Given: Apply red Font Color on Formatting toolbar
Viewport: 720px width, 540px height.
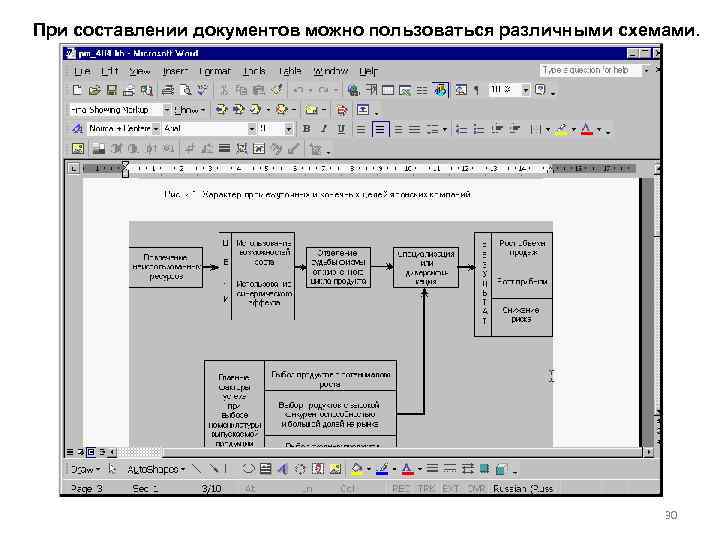Looking at the screenshot, I should tap(587, 129).
